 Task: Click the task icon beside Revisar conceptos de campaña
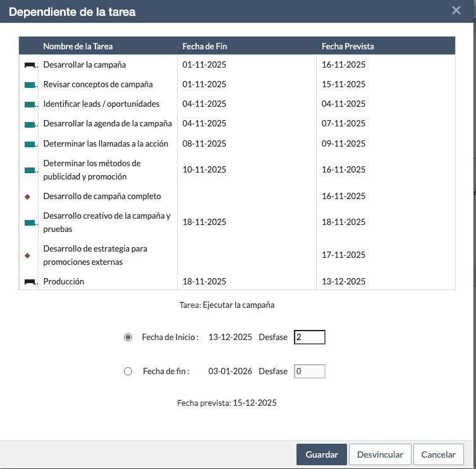(29, 85)
